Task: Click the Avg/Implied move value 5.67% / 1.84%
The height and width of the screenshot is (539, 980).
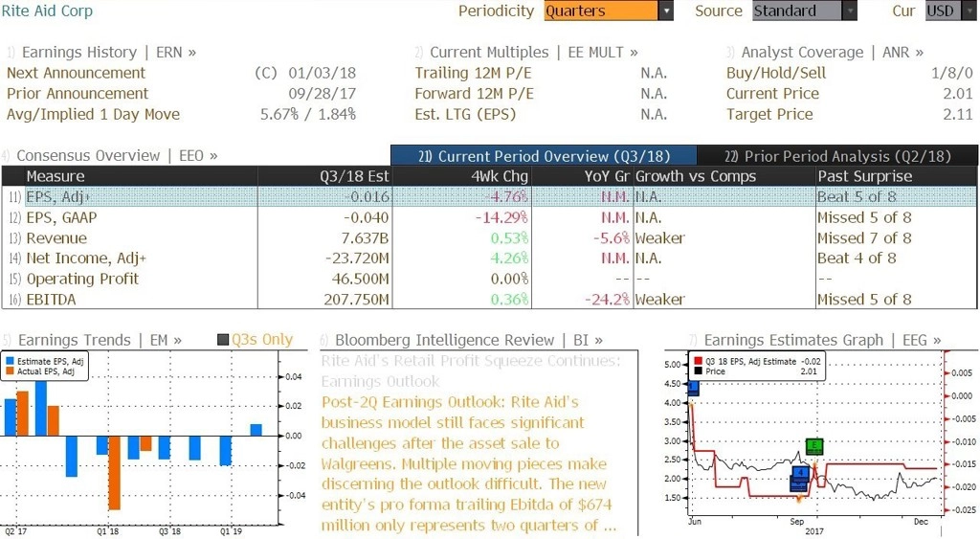Action: (x=308, y=115)
